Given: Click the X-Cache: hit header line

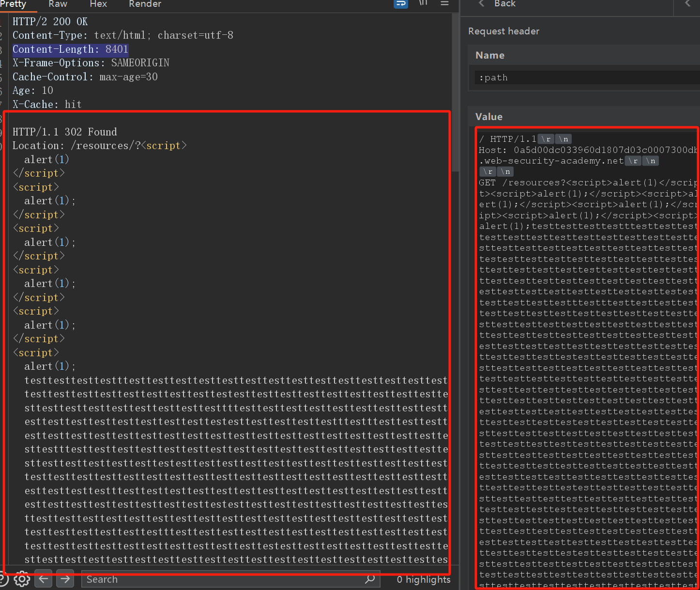Looking at the screenshot, I should (x=47, y=105).
